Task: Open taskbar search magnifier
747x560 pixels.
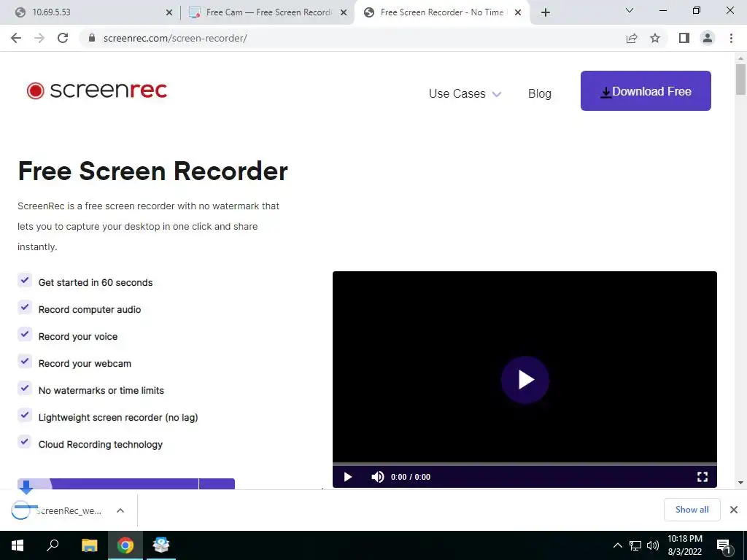Action: (x=53, y=545)
